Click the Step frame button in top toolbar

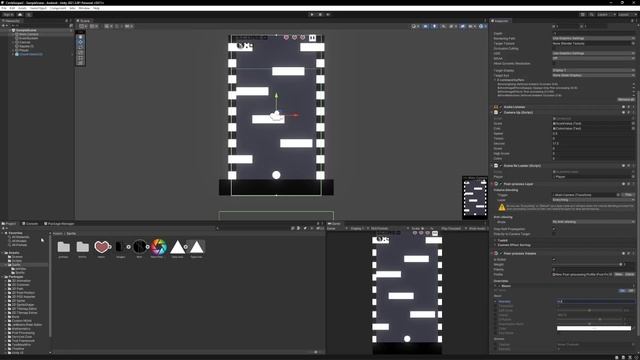328,15
